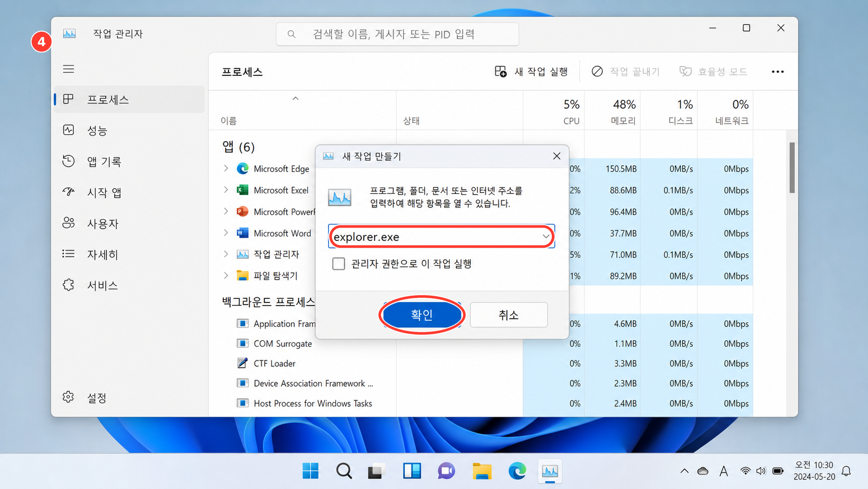Click the more options ellipsis icon
The image size is (868, 489).
tap(777, 72)
